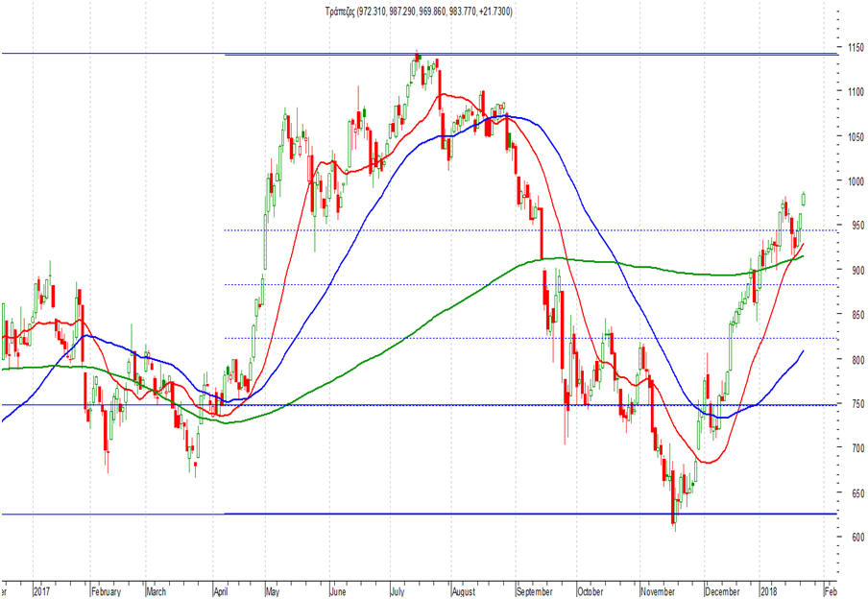Select the 700 price axis label
The width and height of the screenshot is (868, 599).
point(858,447)
